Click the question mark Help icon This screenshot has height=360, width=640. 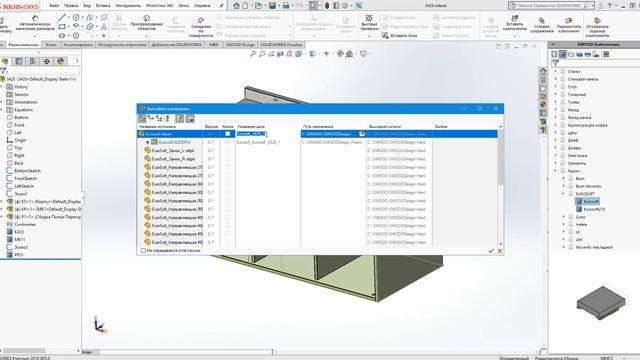[x=610, y=6]
